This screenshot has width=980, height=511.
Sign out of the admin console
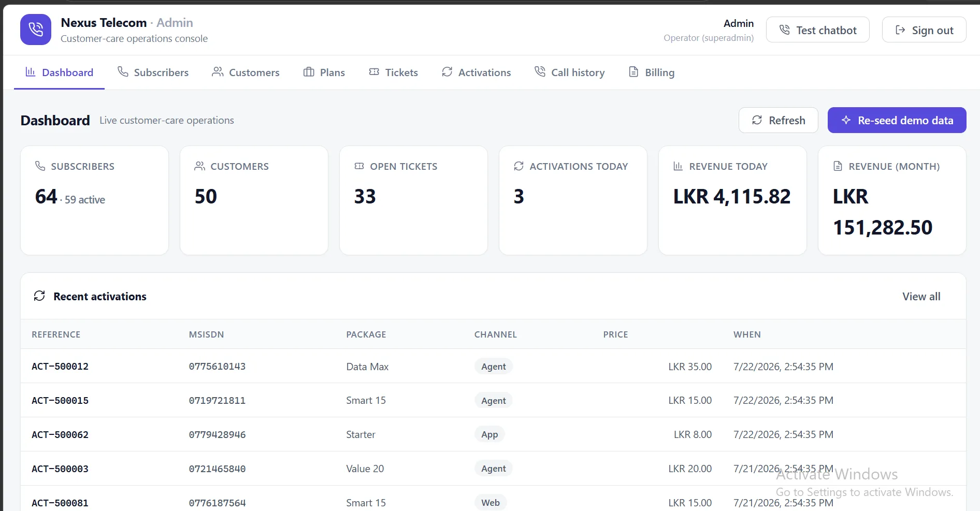pyautogui.click(x=924, y=30)
